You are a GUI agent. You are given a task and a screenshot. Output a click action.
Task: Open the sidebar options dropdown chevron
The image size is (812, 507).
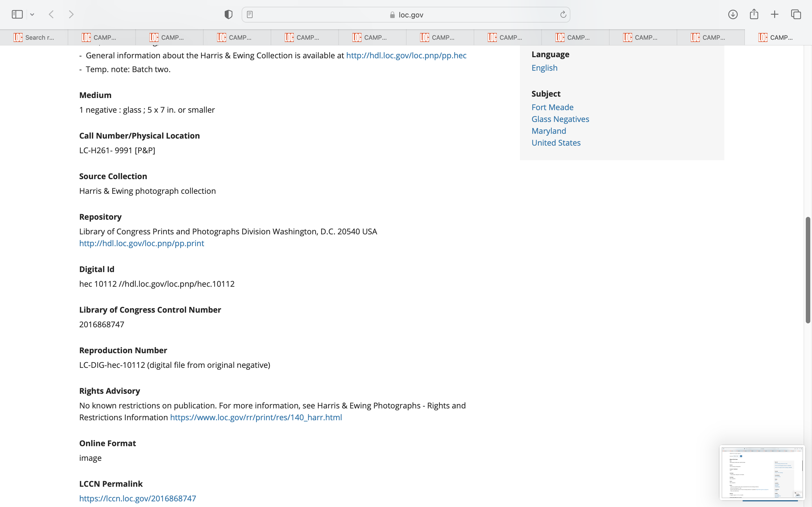(x=32, y=14)
